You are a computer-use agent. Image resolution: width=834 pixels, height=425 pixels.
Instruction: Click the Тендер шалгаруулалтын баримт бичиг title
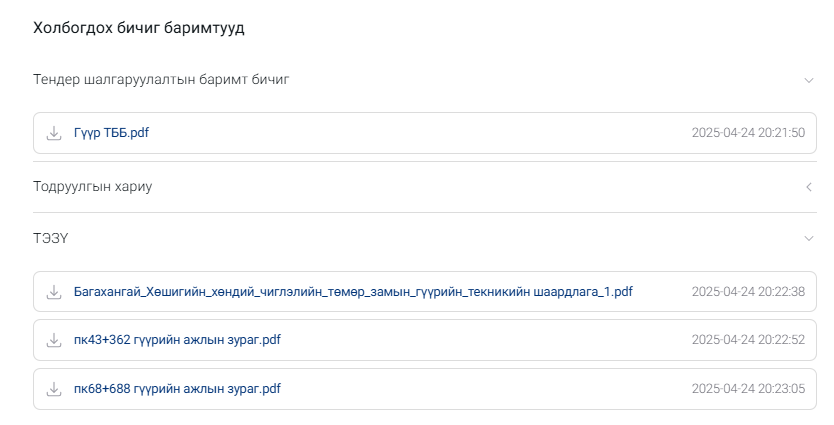point(161,79)
